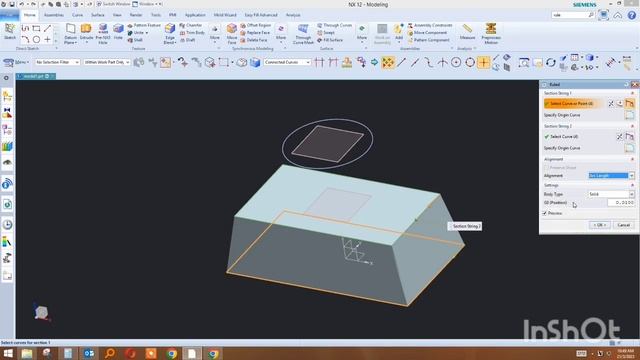Image resolution: width=640 pixels, height=360 pixels.
Task: Click the Pattern Feature command
Action: 144,25
